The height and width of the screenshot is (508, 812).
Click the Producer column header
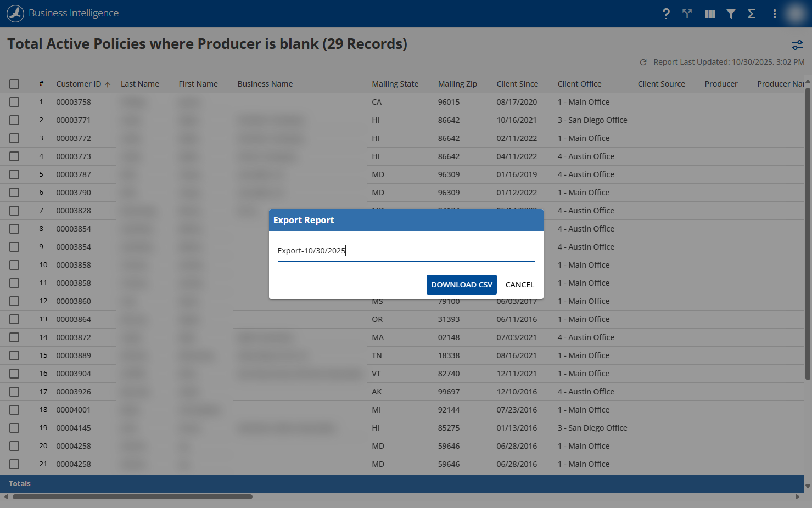coord(721,84)
